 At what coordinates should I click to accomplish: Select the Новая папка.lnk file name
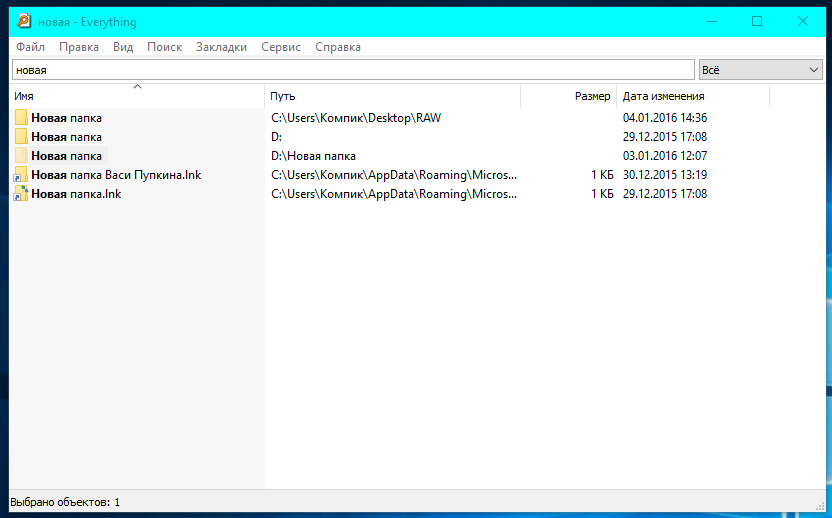click(x=76, y=194)
